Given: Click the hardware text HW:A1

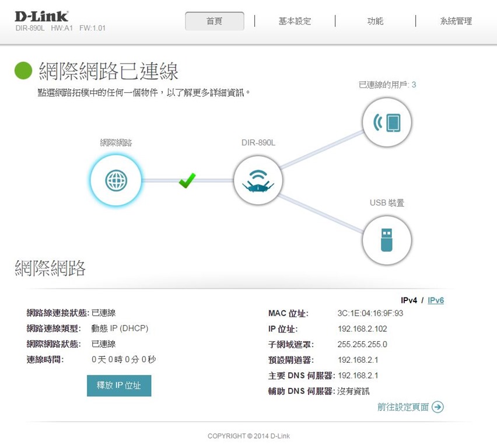Looking at the screenshot, I should click(62, 28).
